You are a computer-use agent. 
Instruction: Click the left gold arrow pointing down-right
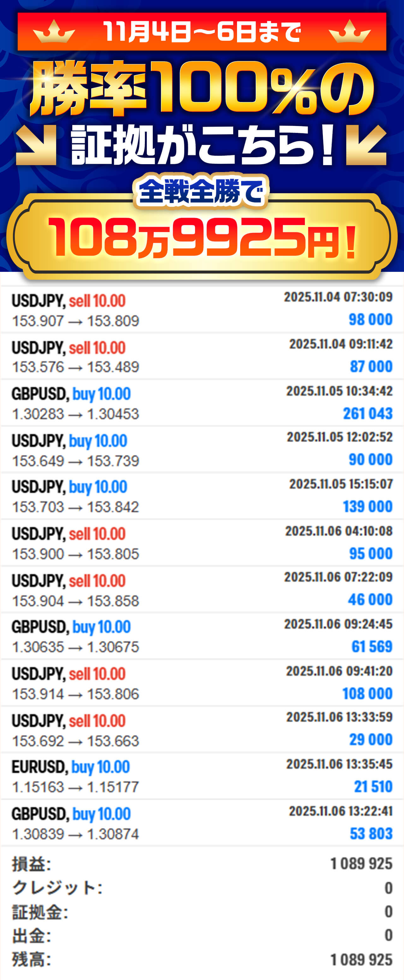click(x=37, y=145)
